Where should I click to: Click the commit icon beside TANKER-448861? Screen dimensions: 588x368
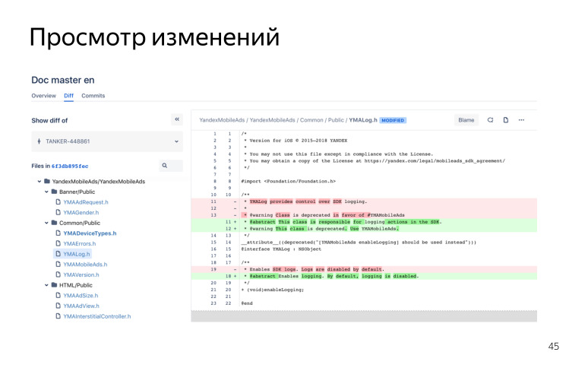[x=39, y=141]
